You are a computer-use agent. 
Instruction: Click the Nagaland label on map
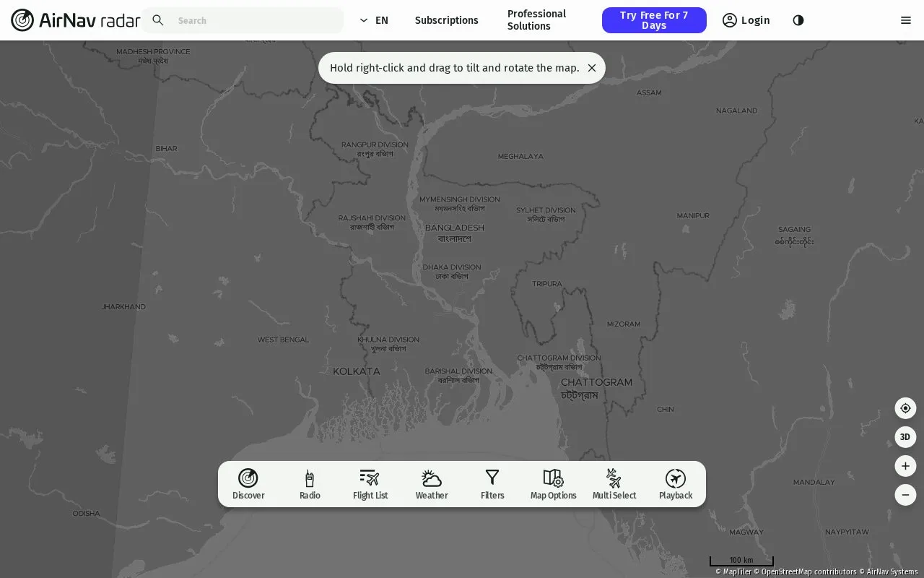coord(736,111)
